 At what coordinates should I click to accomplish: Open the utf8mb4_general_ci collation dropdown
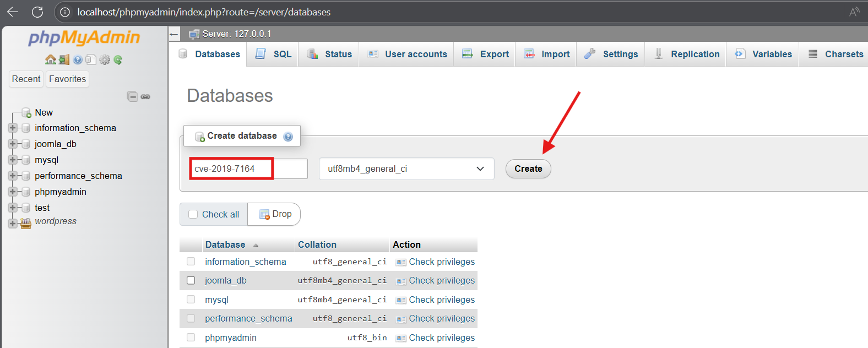(406, 169)
